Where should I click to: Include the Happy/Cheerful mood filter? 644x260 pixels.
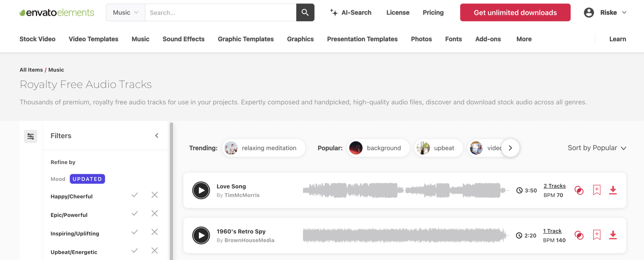[x=135, y=195]
